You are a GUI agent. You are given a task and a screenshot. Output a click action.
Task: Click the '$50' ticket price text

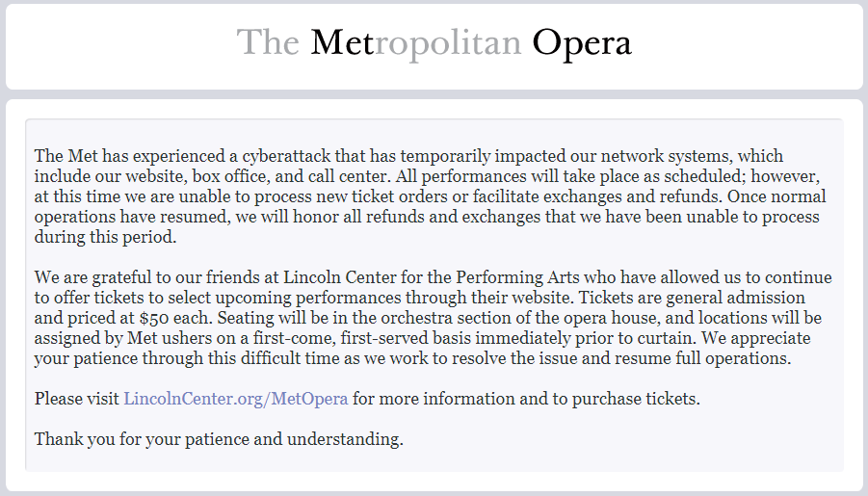click(154, 319)
